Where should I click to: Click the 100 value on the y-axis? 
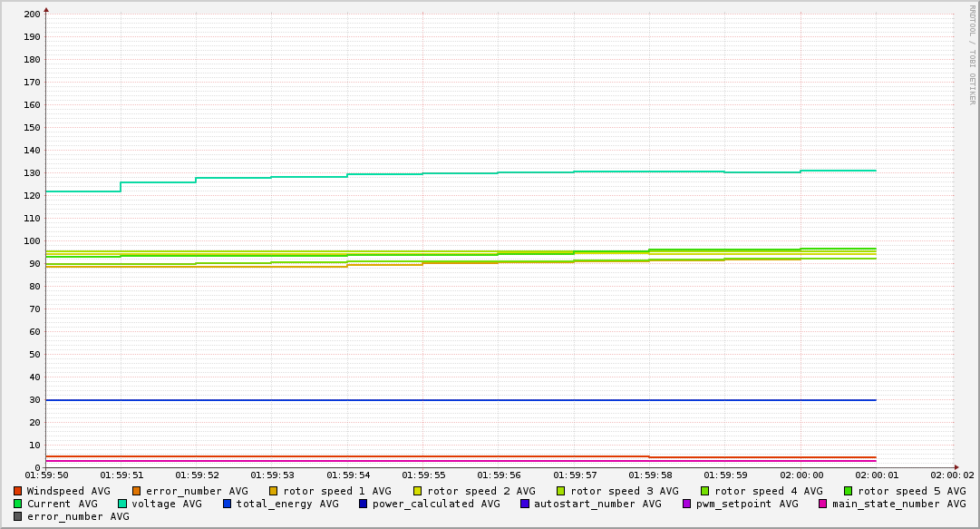[x=32, y=241]
